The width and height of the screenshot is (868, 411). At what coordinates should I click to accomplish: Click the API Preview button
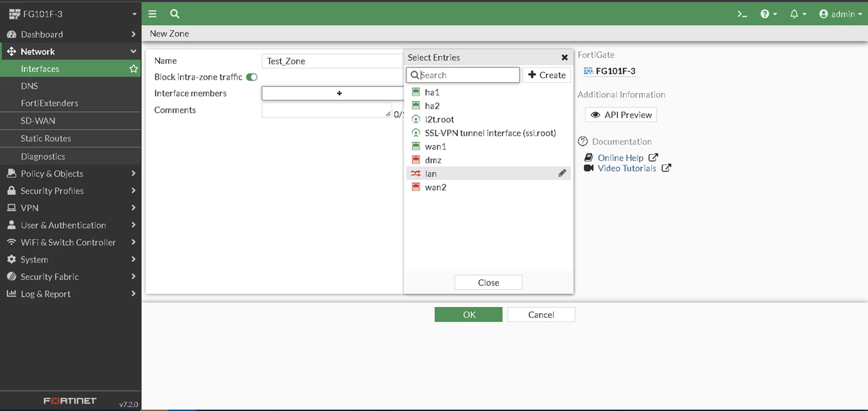pos(621,115)
